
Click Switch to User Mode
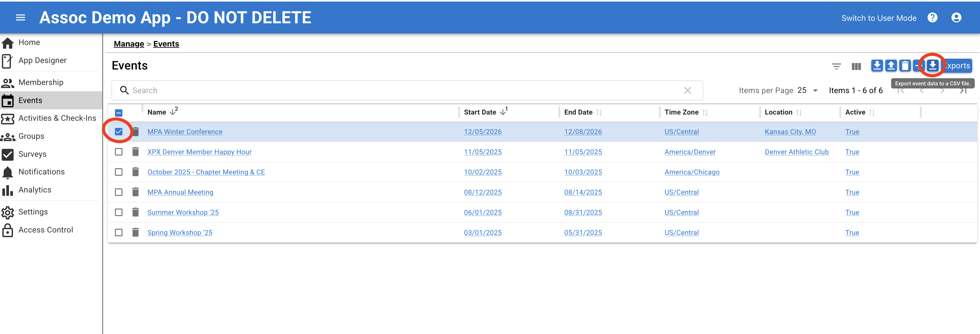(x=878, y=18)
